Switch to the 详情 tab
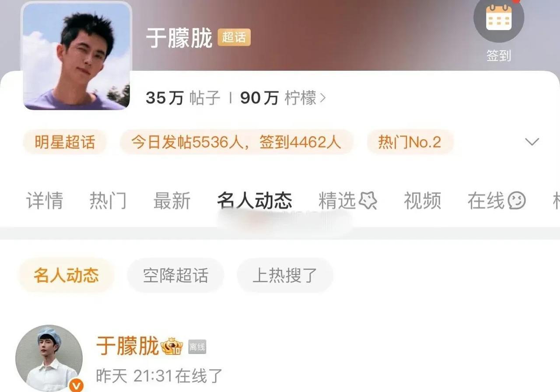Image resolution: width=560 pixels, height=392 pixels. [45, 201]
